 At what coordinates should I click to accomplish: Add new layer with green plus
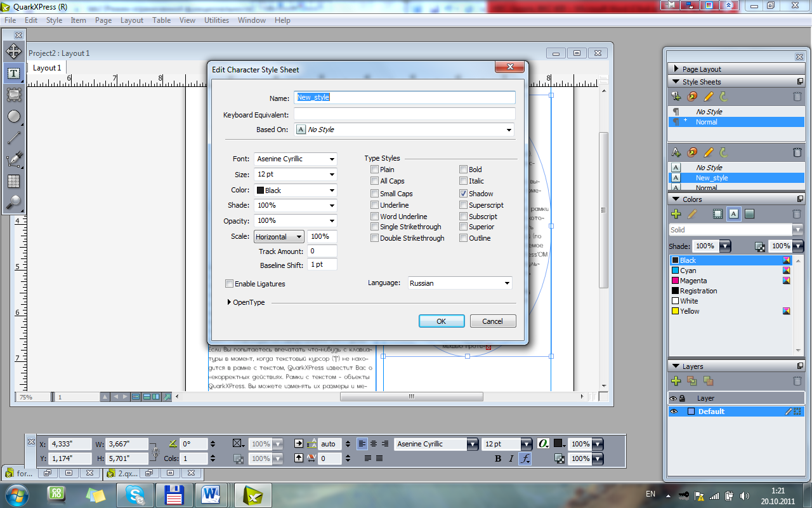[676, 381]
